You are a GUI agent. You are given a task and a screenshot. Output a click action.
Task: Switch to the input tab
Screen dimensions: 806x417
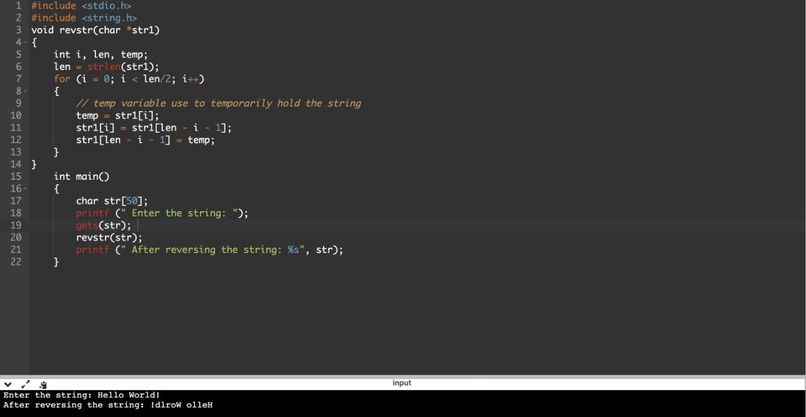[x=401, y=383]
